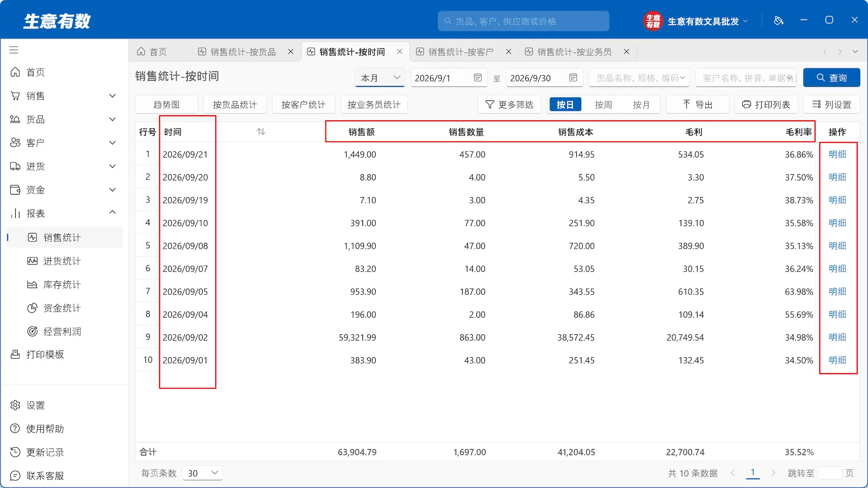868x488 pixels.
Task: Open 明细 link for 2026/09/02 row
Action: (x=837, y=337)
